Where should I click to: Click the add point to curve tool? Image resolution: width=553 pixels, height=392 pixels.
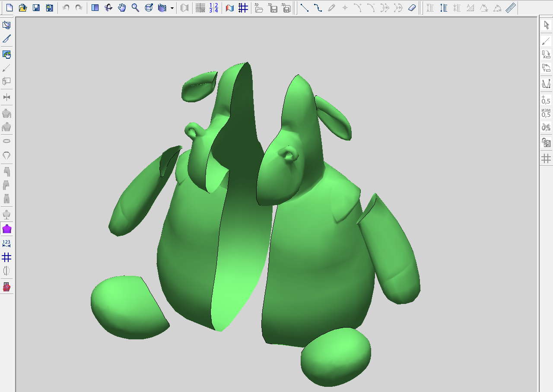358,8
